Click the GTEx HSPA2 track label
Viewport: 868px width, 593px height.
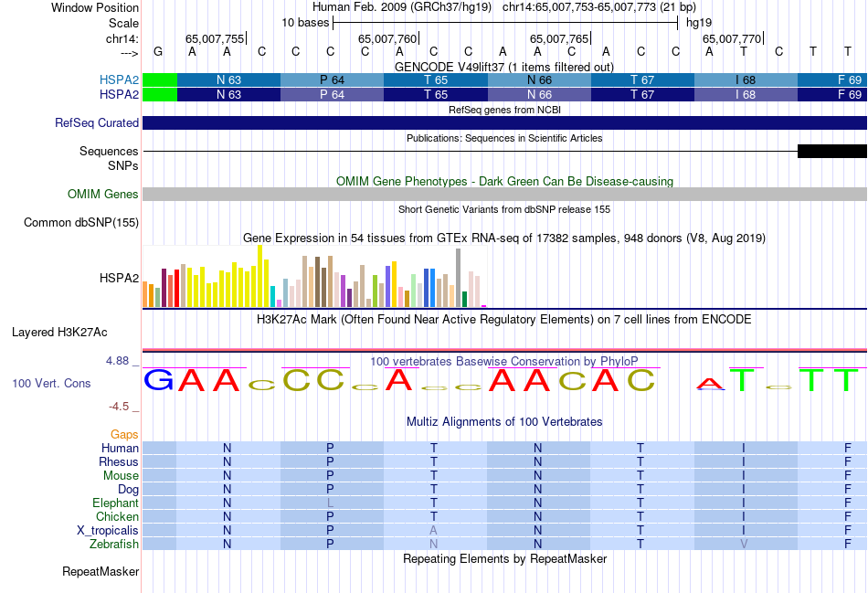click(x=119, y=278)
